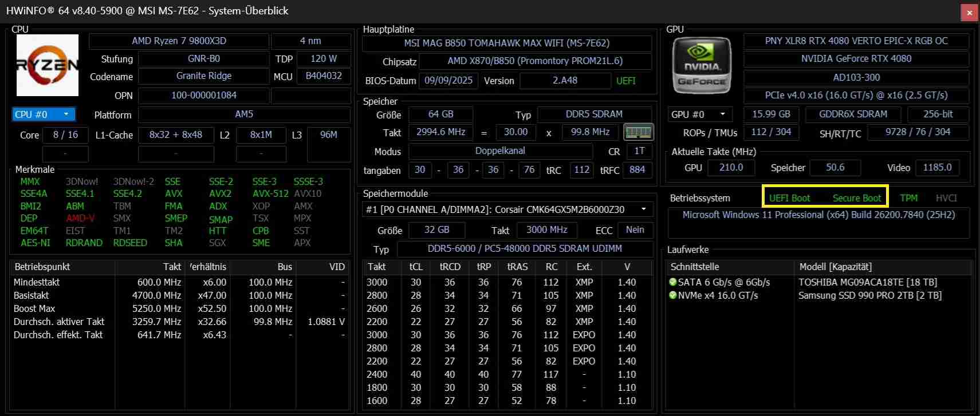Open the GPU #0 selector dropdown

coord(700,114)
